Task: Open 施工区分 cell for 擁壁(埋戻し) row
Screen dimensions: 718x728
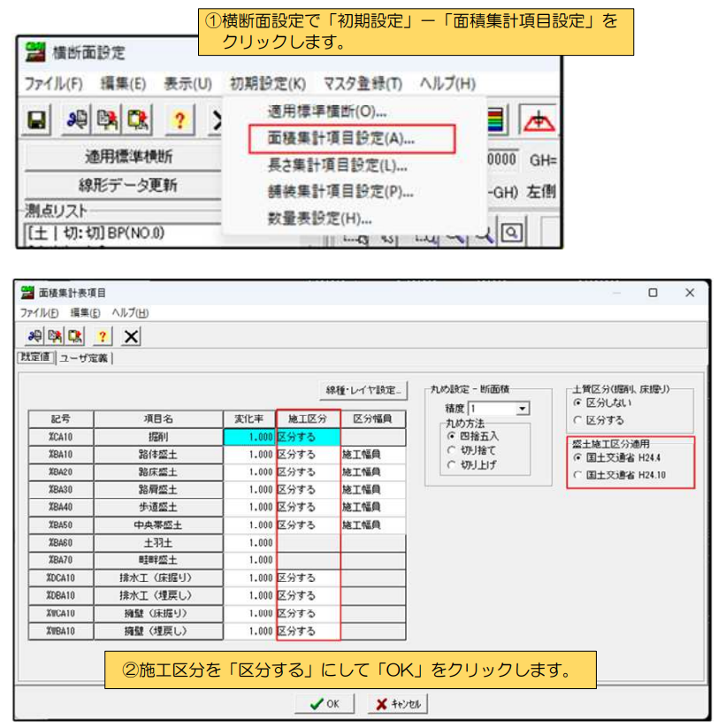Action: (x=309, y=631)
